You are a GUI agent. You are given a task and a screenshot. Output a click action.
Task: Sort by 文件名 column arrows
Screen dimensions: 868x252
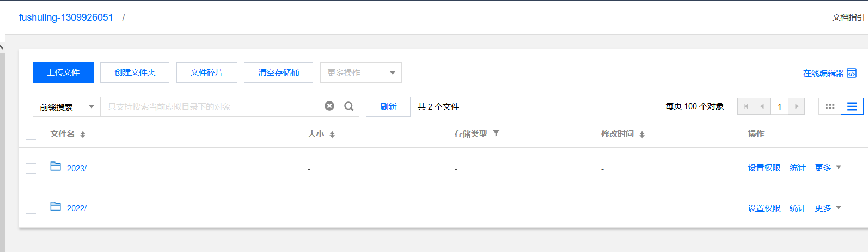[83, 135]
